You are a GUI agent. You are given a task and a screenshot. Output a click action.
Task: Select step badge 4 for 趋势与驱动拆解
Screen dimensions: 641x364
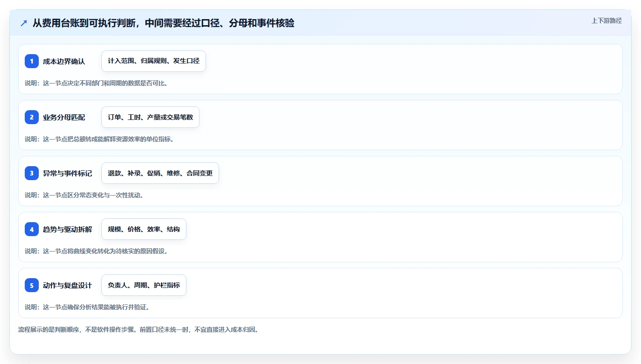pos(32,229)
